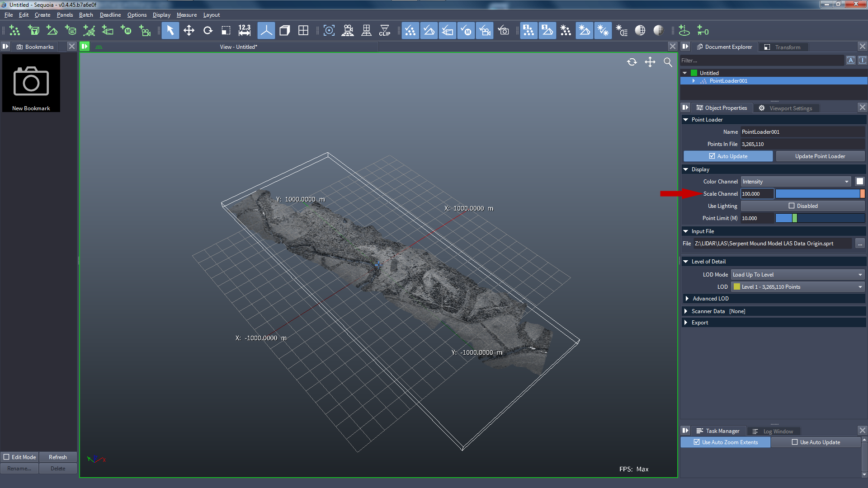The height and width of the screenshot is (488, 868).
Task: Toggle Use Auto Zoom Extents checkbox
Action: 697,442
